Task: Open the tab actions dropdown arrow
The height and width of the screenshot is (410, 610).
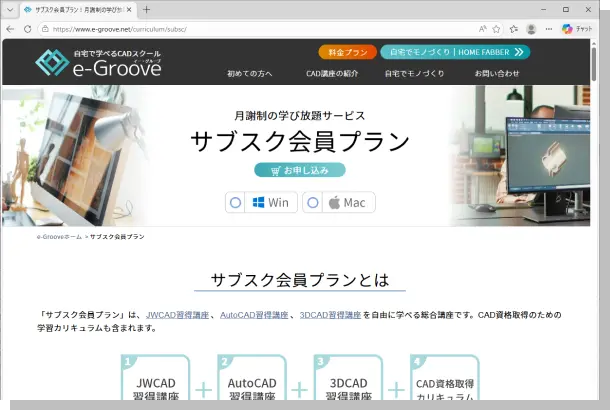Action: coord(10,10)
